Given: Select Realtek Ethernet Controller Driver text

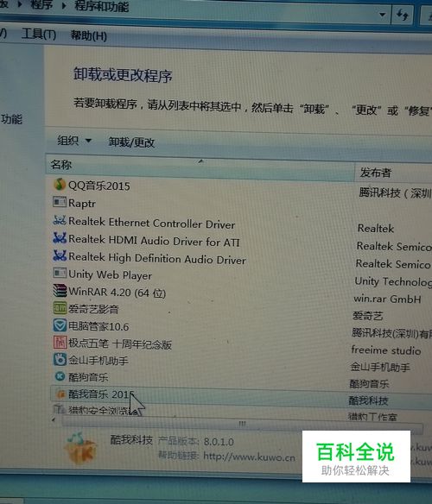Looking at the screenshot, I should tap(152, 223).
